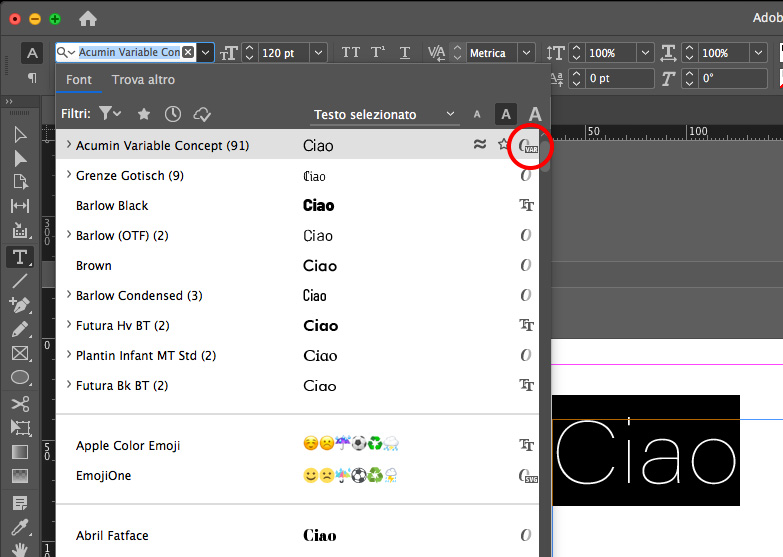The image size is (783, 557).
Task: Show fonts similar to Acumin Variable Concept
Action: tap(480, 144)
